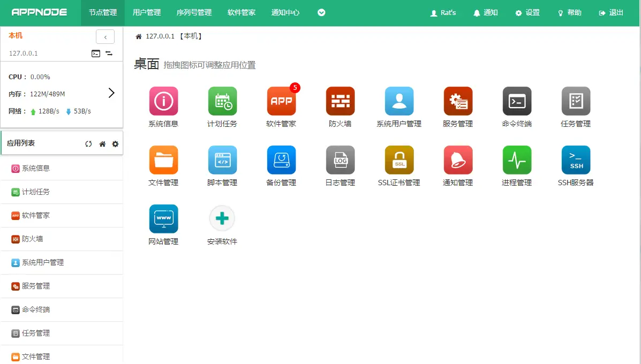Switch to 用户管理 menu
This screenshot has height=364, width=641.
tap(147, 13)
